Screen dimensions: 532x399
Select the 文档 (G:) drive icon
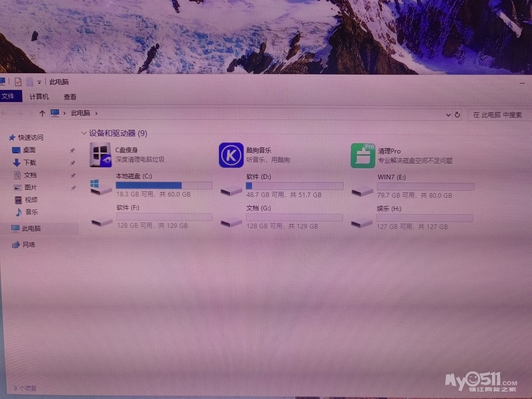[231, 221]
